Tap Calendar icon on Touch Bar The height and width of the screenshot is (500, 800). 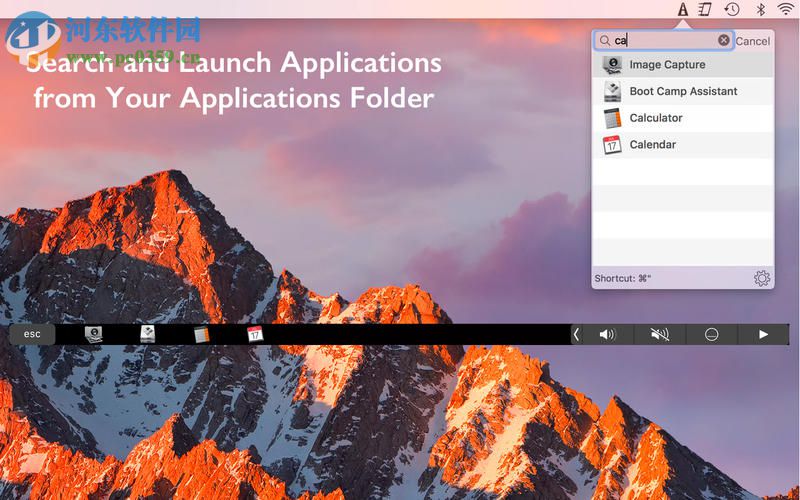tap(255, 334)
